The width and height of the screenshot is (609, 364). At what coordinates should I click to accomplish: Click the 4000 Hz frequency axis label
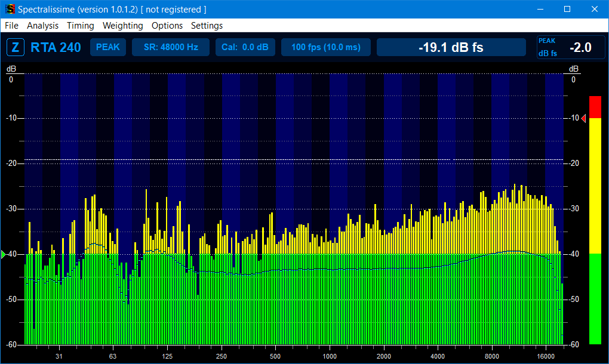(x=438, y=356)
